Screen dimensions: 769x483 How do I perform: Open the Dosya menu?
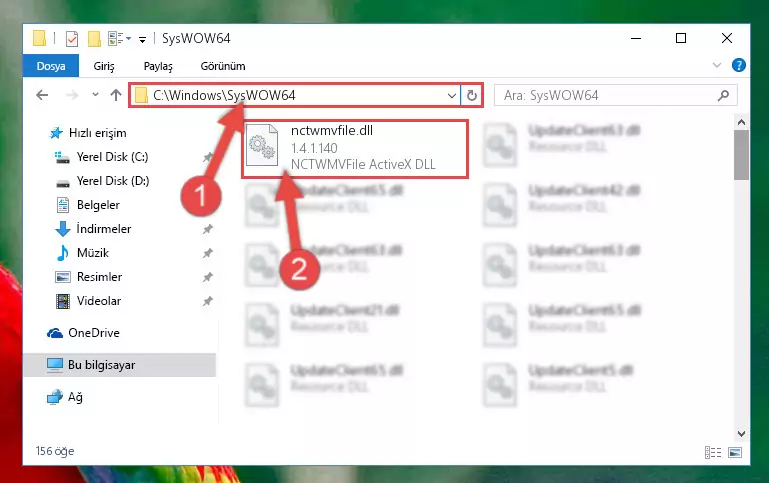tap(51, 66)
